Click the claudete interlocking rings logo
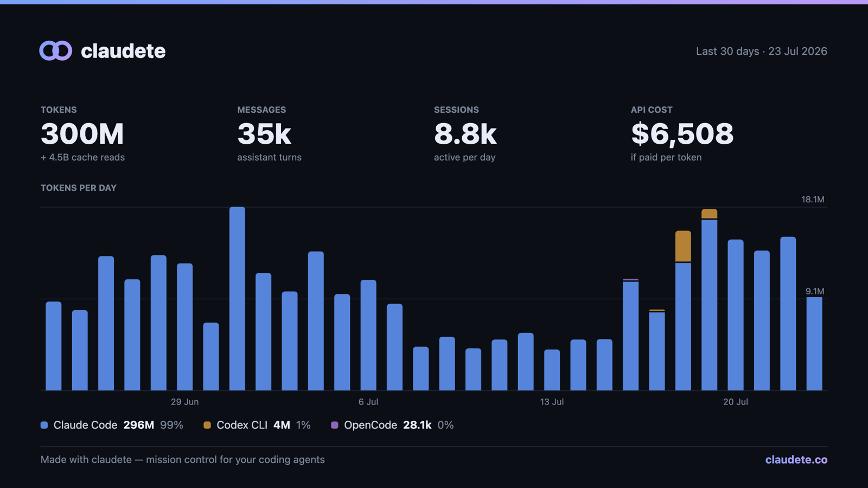868x488 pixels. coord(56,51)
